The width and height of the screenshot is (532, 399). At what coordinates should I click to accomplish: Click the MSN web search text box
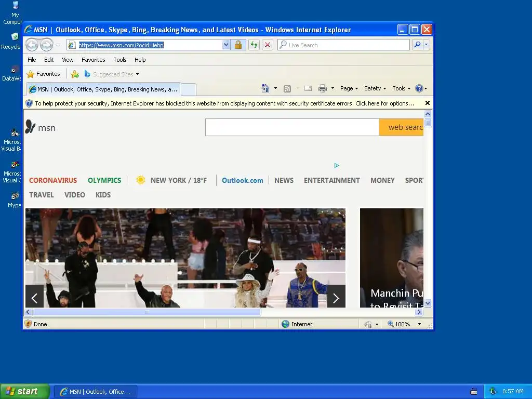click(x=292, y=127)
